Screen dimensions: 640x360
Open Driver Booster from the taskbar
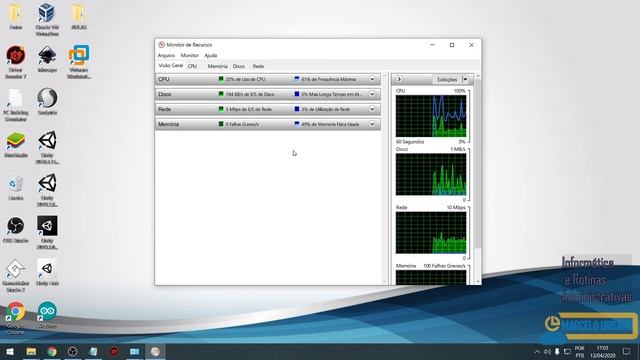[x=114, y=351]
